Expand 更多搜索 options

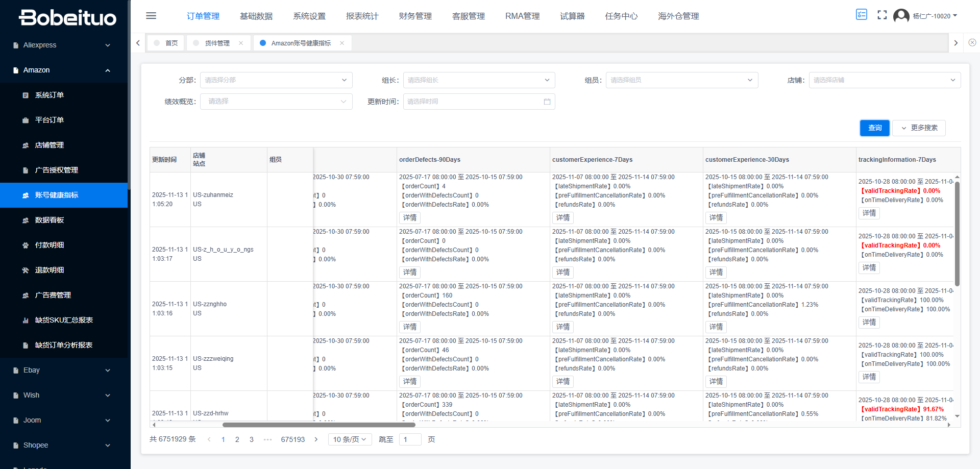(x=920, y=128)
